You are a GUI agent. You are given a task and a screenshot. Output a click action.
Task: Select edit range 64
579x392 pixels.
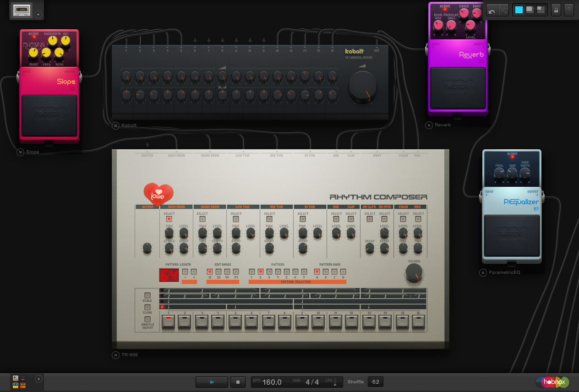(x=236, y=272)
